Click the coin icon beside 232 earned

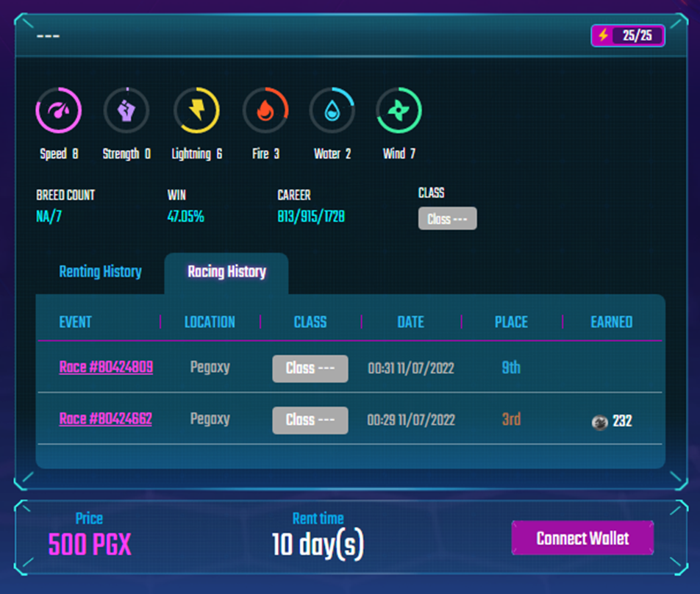(x=600, y=422)
